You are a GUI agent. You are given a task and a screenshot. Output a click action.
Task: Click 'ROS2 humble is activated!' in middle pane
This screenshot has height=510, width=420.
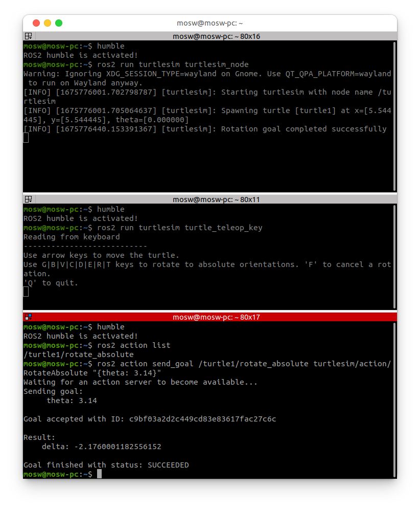81,219
